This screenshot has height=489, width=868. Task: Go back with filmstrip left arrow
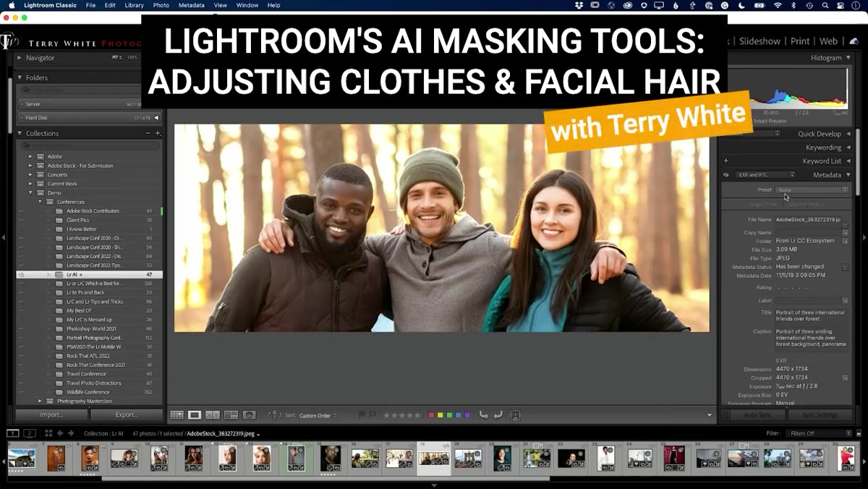coord(60,433)
